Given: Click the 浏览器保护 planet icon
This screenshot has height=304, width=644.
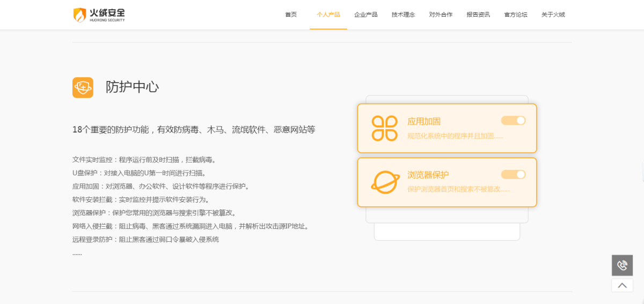Looking at the screenshot, I should point(385,182).
